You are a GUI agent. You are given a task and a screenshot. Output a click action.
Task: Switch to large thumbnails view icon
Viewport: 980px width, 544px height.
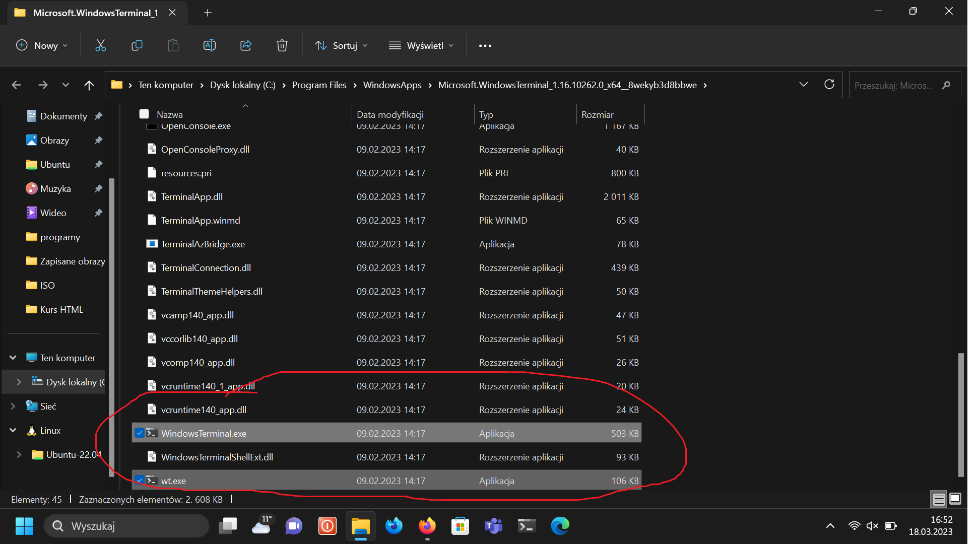pyautogui.click(x=955, y=499)
